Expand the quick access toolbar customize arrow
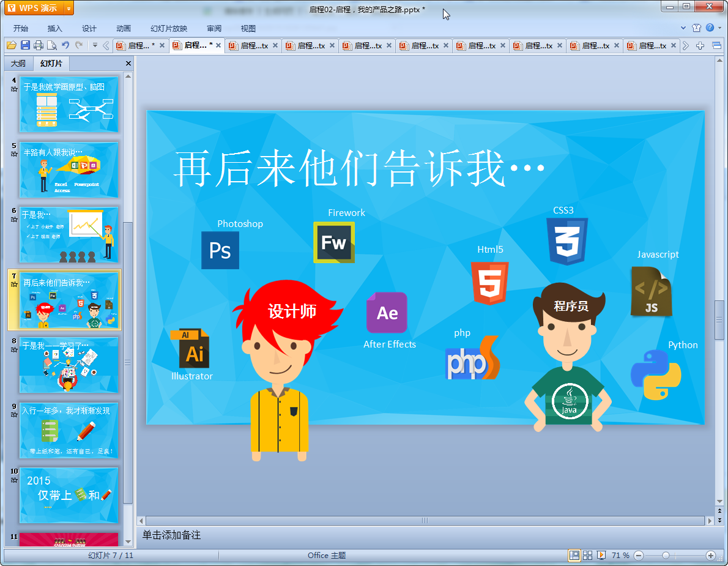The width and height of the screenshot is (728, 566). (x=95, y=45)
